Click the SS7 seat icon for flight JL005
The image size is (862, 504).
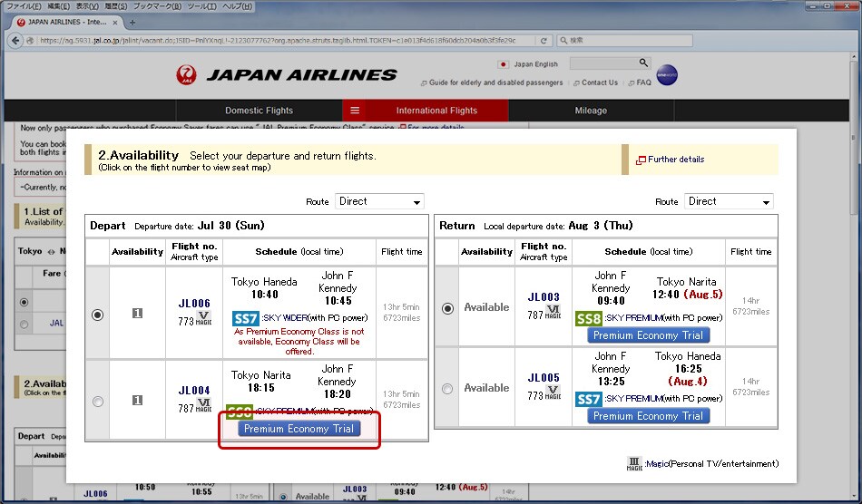tap(587, 399)
